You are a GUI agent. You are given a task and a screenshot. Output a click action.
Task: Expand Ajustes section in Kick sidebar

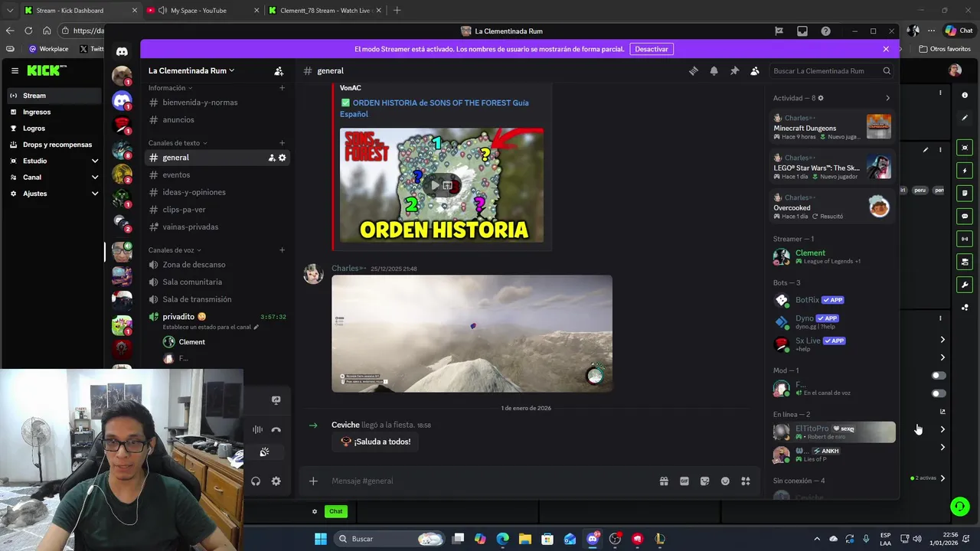pos(95,194)
